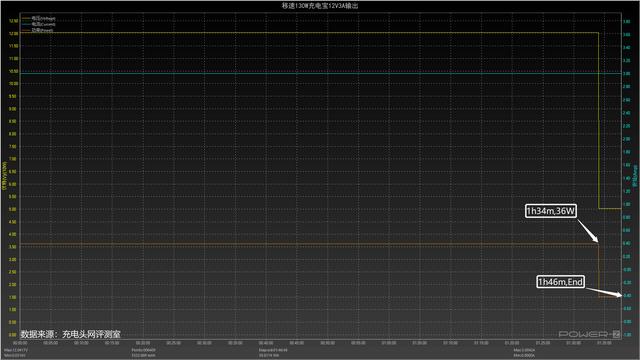Click the Points count readout in status bar
Screen dimensions: 640x360
144,350
